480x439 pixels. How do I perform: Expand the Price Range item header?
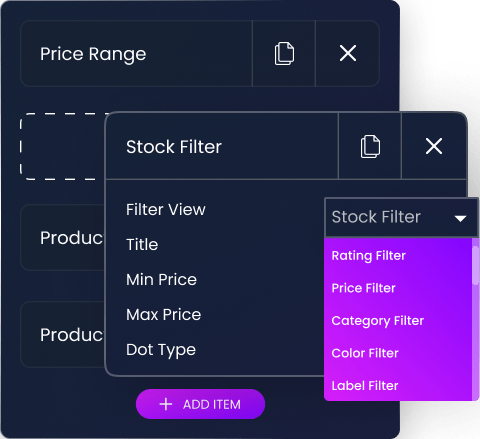tap(136, 54)
